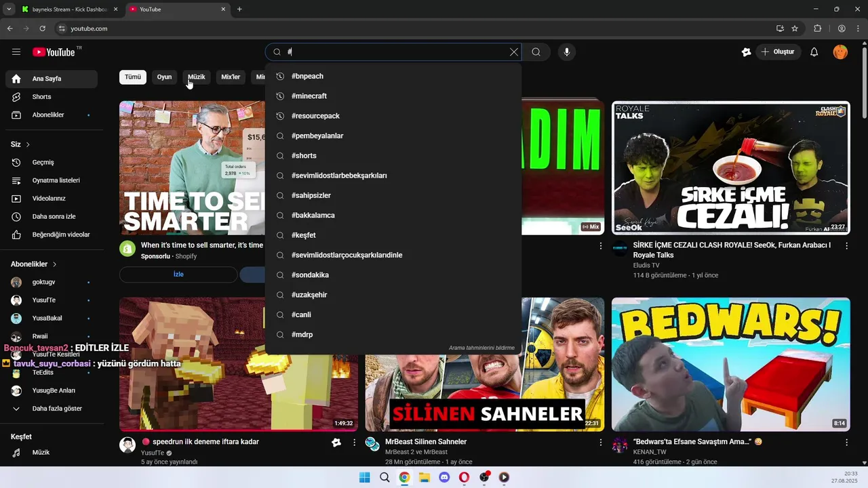Open Opera from taskbar
Screen dimensions: 868x488
click(x=465, y=477)
